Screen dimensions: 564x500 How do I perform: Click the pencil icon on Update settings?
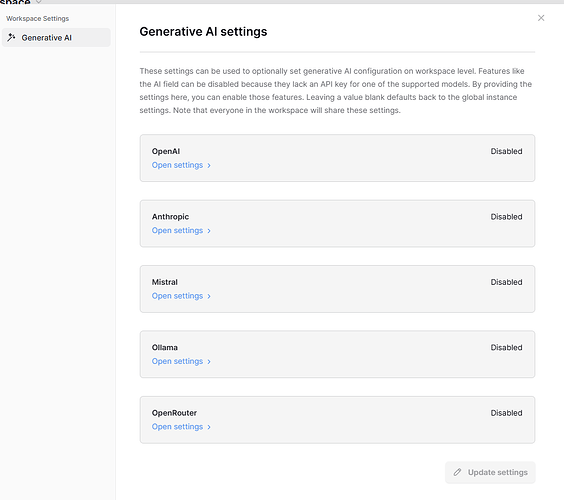(x=457, y=472)
